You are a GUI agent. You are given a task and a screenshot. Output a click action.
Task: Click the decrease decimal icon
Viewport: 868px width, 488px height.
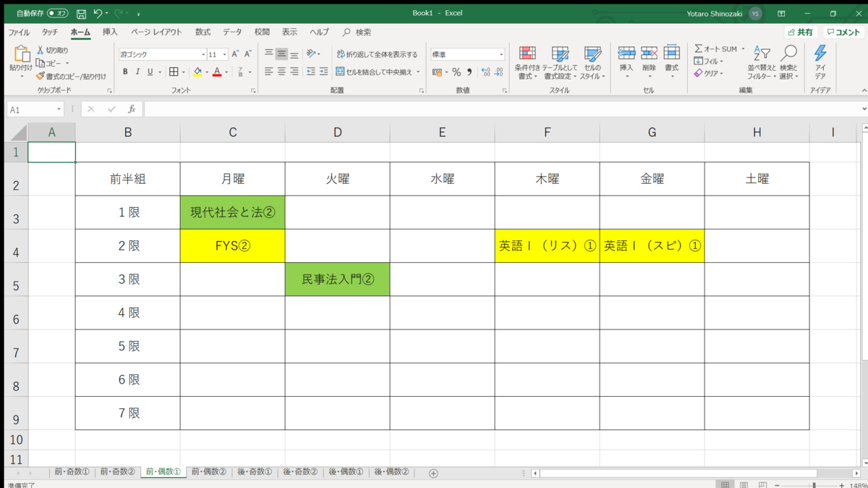click(x=498, y=72)
